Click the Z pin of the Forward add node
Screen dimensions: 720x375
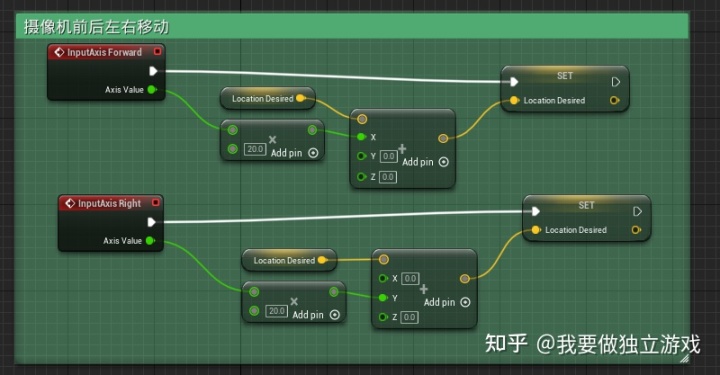point(361,177)
